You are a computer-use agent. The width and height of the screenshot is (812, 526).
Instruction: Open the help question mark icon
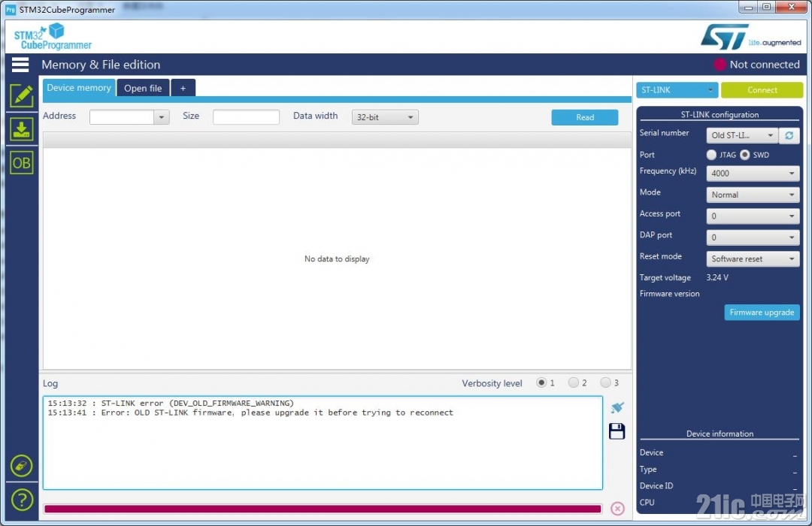click(x=21, y=500)
